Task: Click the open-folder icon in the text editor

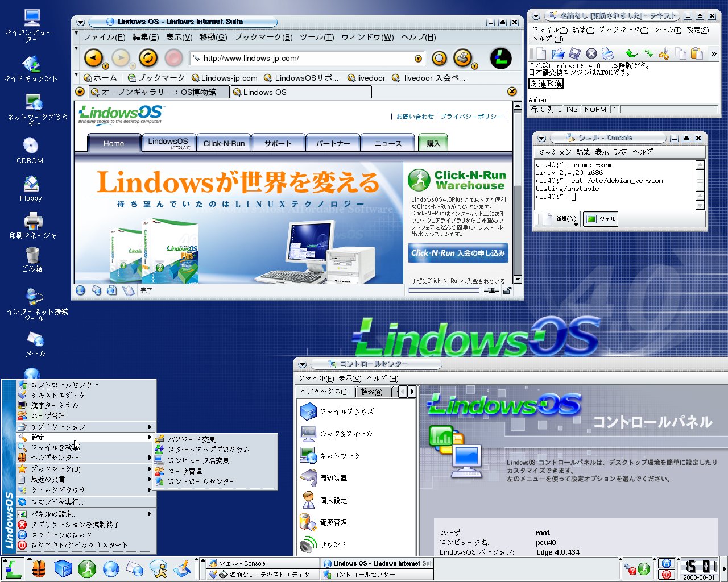Action: coord(558,53)
